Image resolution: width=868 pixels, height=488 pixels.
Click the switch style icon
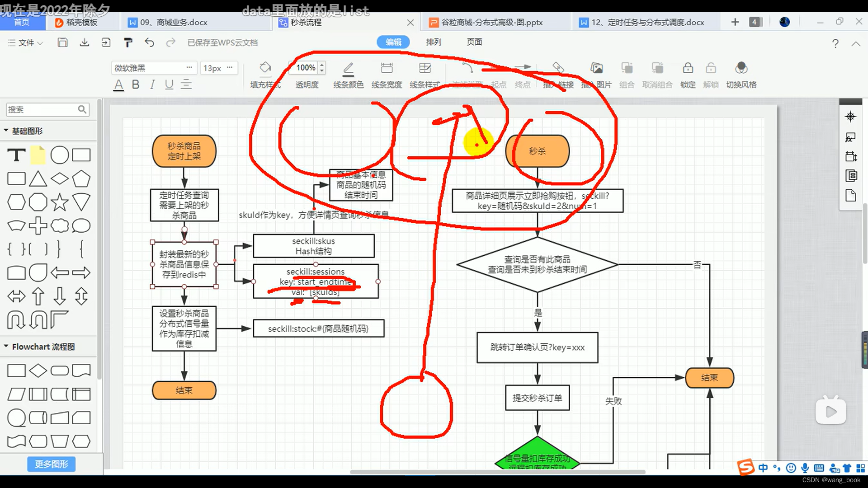click(x=741, y=68)
